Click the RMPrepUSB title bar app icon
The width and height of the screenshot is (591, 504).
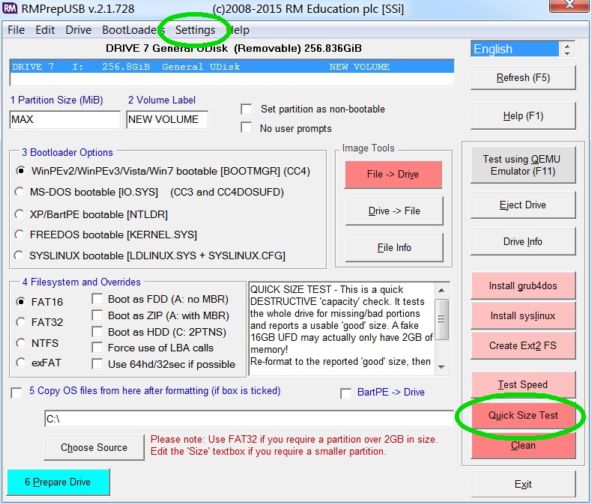click(x=9, y=8)
